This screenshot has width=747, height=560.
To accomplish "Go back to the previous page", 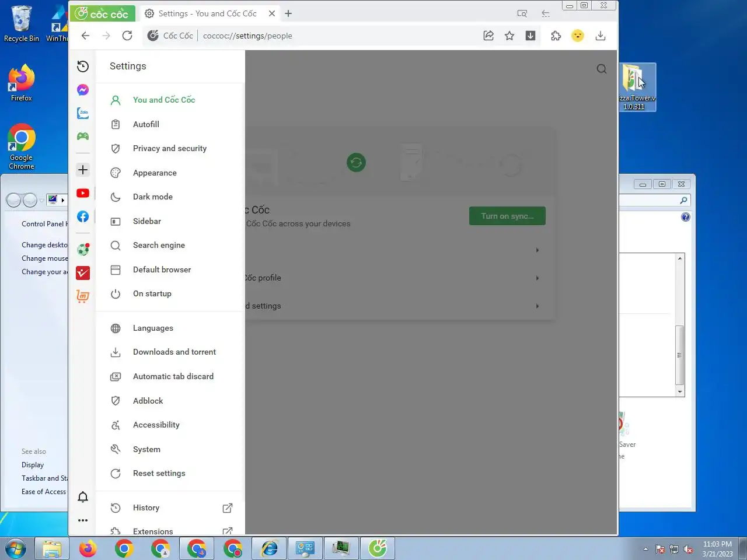I will 85,36.
